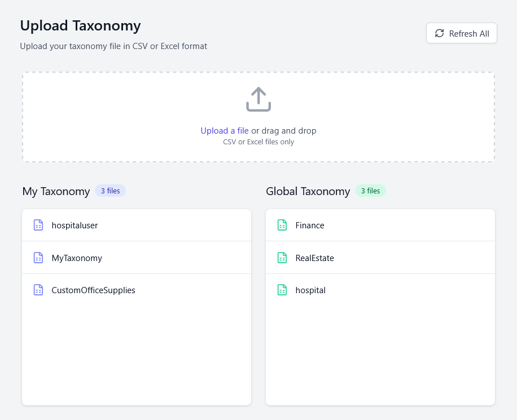The width and height of the screenshot is (517, 420).
Task: Select the MyTaxonomy file name
Action: [x=77, y=258]
